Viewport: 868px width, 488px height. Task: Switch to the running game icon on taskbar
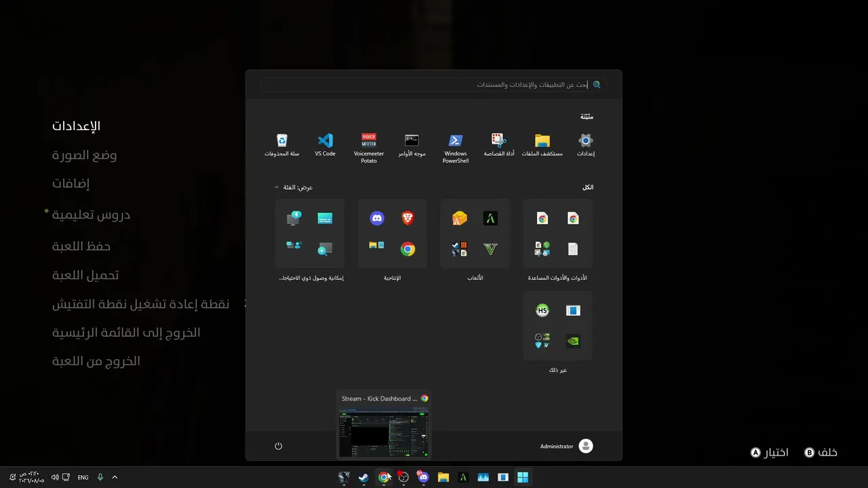[x=344, y=477]
